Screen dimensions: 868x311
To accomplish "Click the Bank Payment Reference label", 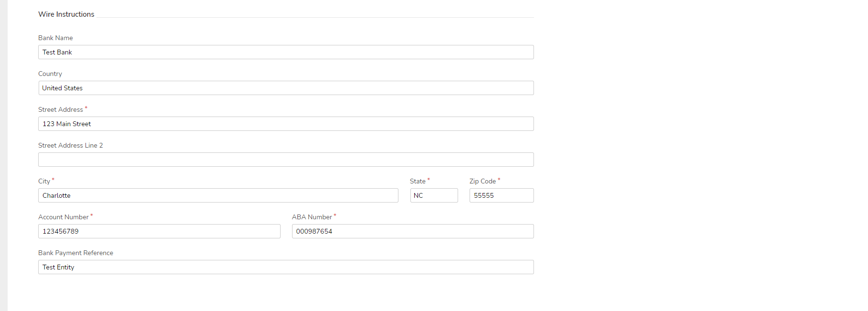I will coord(76,253).
